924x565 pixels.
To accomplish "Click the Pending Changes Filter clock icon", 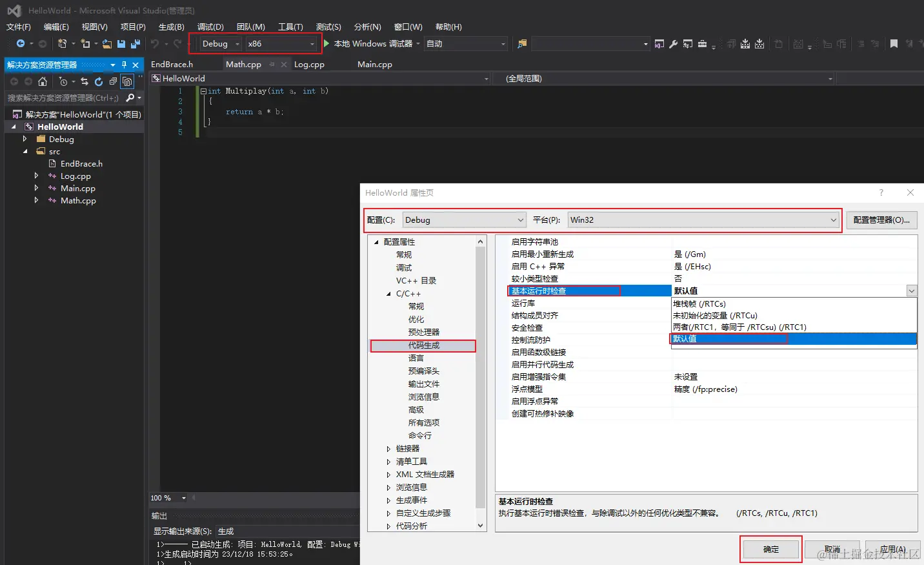I will [63, 81].
